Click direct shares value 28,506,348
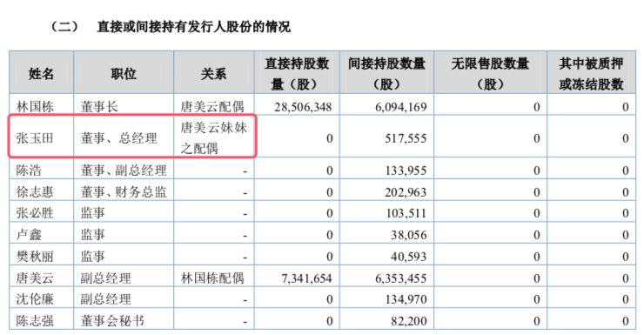This screenshot has height=335, width=644. click(x=303, y=107)
